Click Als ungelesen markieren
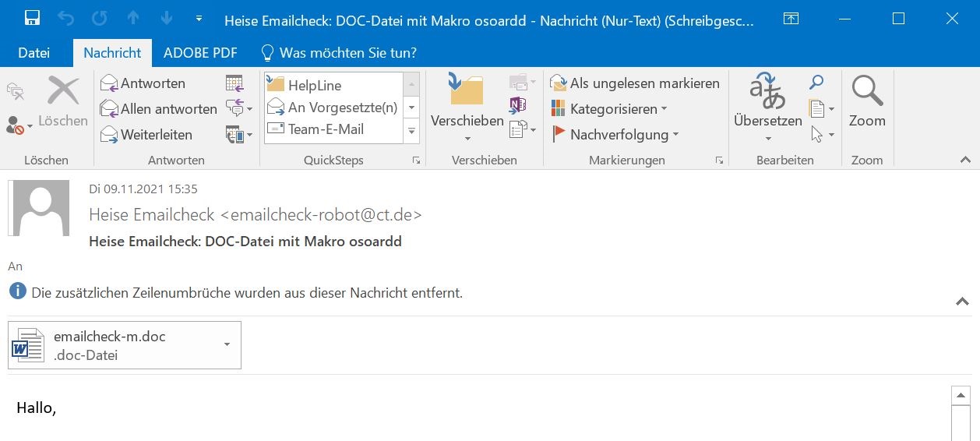 635,83
